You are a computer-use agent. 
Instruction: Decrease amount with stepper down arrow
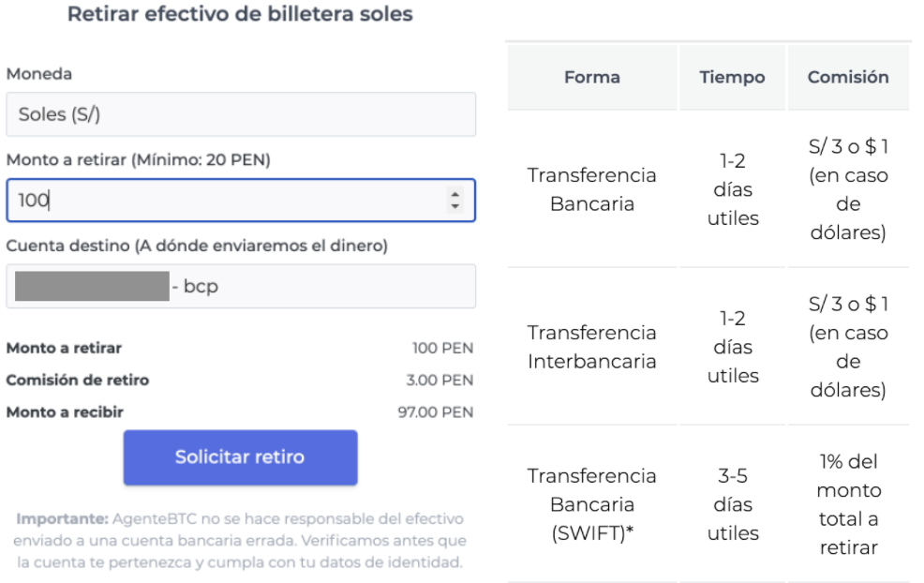pos(455,206)
